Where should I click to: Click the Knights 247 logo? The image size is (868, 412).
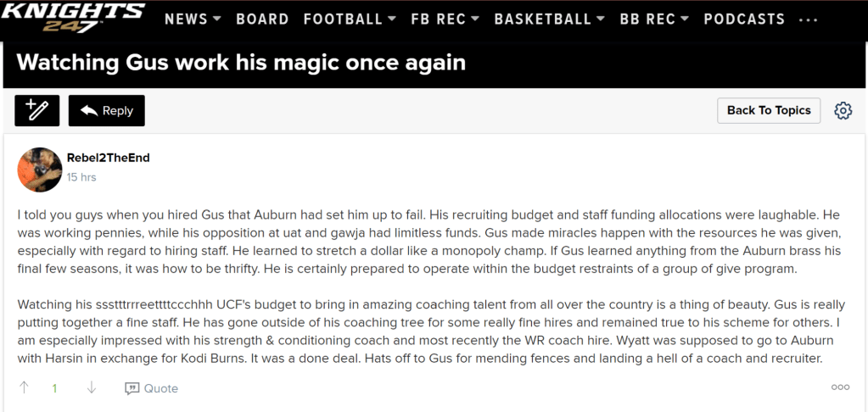click(74, 17)
